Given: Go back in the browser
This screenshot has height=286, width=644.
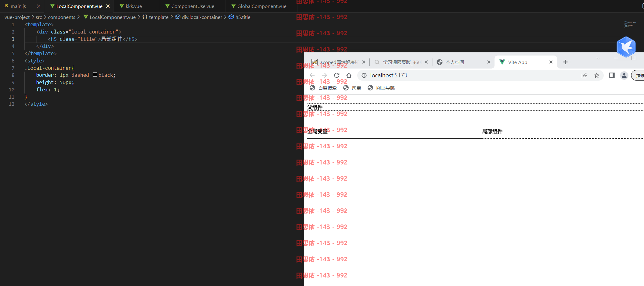Looking at the screenshot, I should (x=312, y=75).
